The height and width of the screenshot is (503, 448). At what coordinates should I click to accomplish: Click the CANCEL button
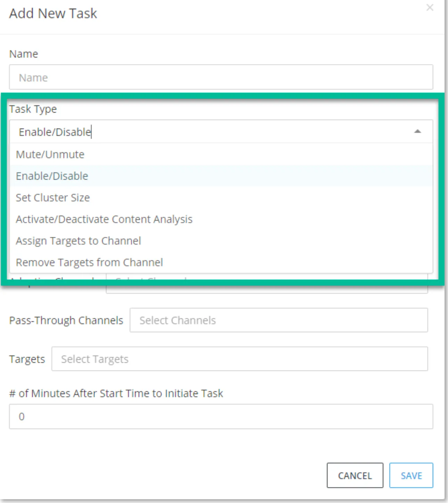(355, 475)
